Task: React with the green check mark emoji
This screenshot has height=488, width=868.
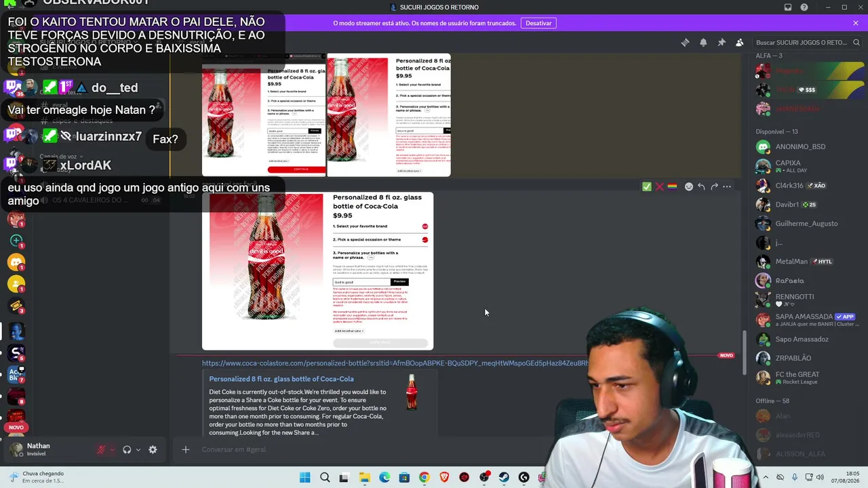Action: tap(647, 186)
